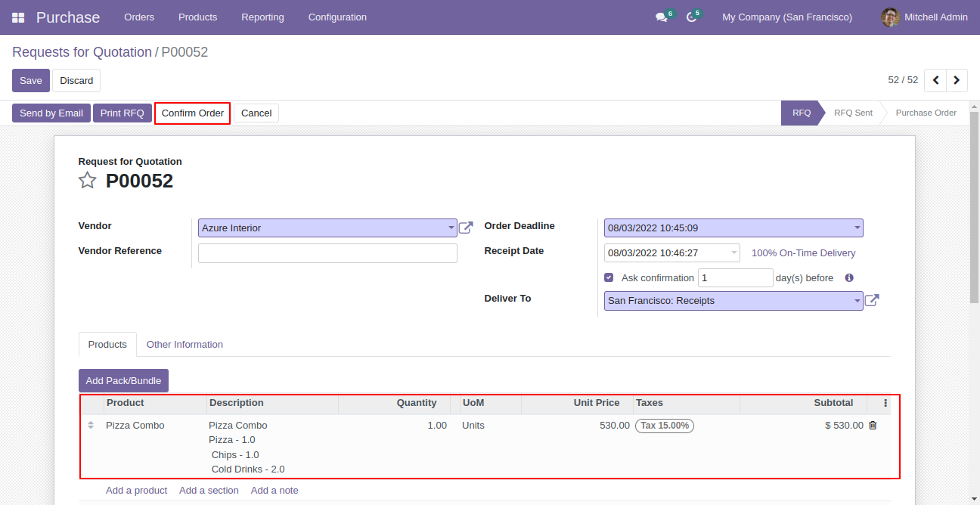This screenshot has width=980, height=505.
Task: Open the Azure Interior vendor external link
Action: click(467, 228)
